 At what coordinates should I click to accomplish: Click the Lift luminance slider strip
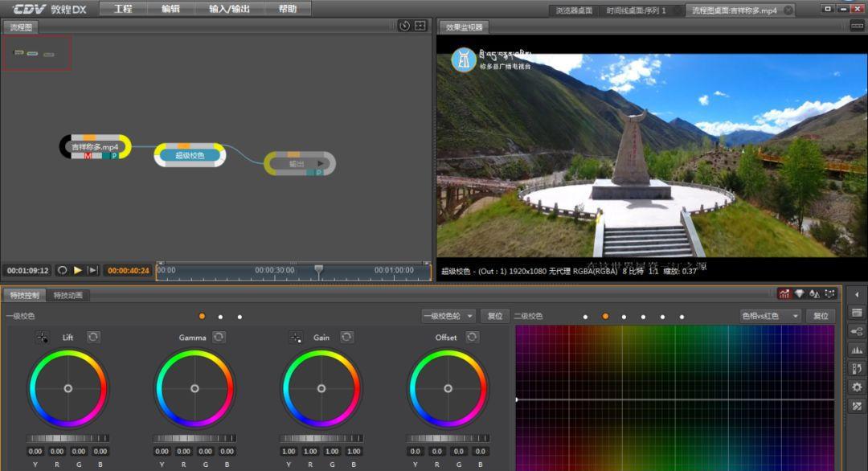click(68, 438)
